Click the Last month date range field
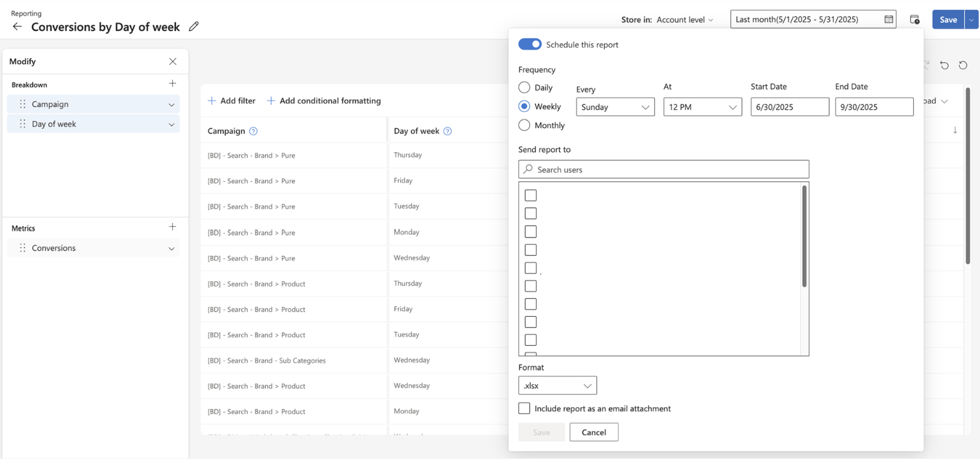The height and width of the screenshot is (459, 980). pyautogui.click(x=813, y=19)
